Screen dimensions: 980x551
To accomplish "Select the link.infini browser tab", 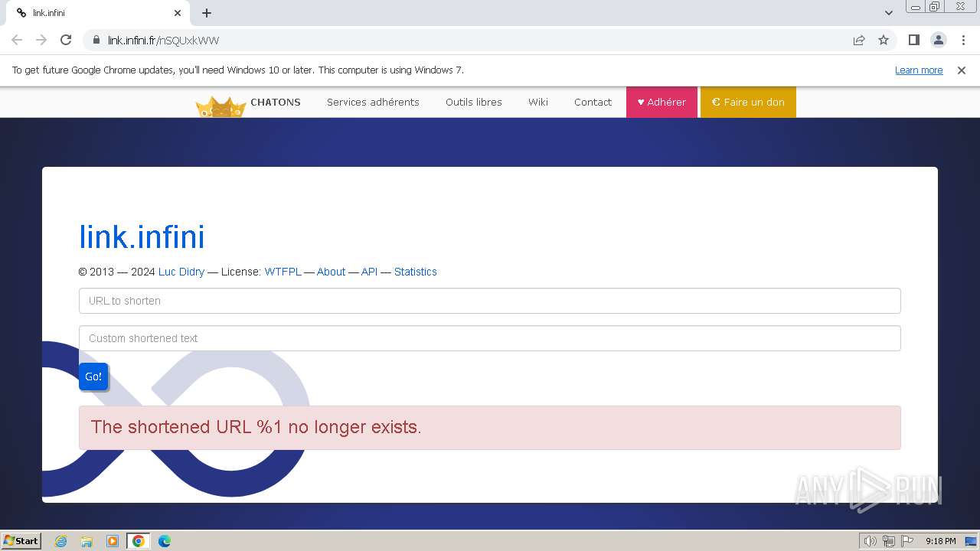I will 100,13.
